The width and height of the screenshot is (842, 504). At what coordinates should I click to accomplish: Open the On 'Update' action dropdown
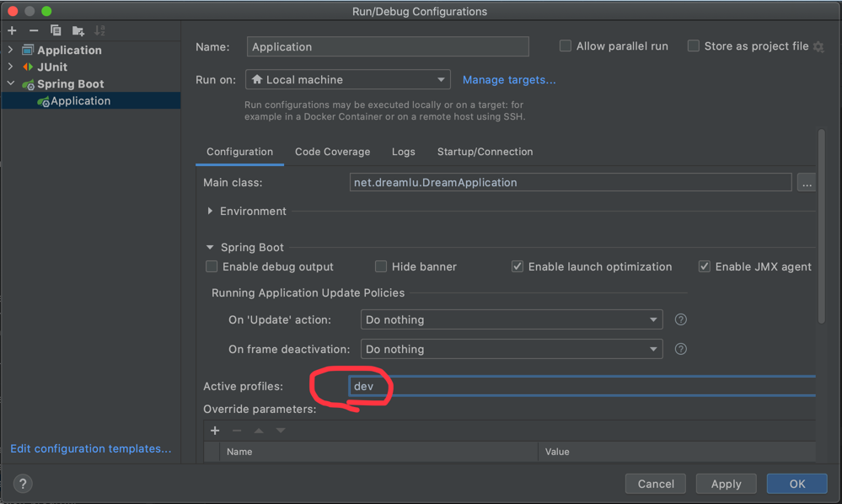click(512, 319)
